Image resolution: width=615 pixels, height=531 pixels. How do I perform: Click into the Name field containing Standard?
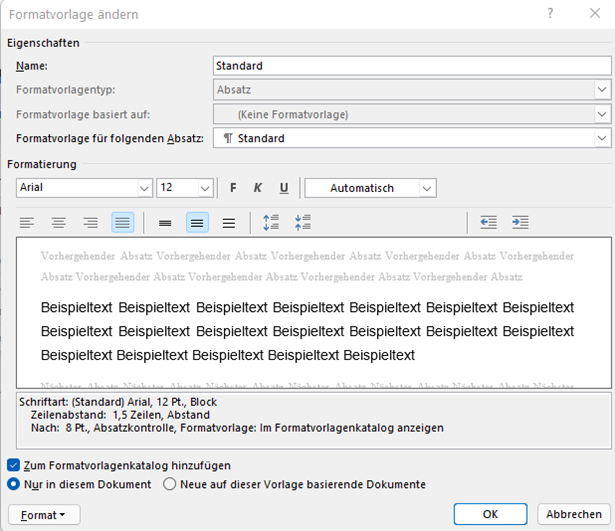410,66
